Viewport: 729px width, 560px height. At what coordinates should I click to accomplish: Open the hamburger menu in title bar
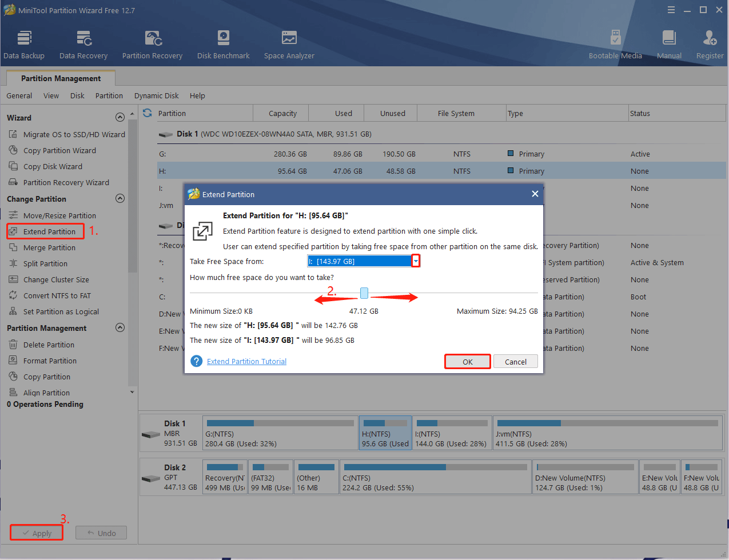[671, 10]
